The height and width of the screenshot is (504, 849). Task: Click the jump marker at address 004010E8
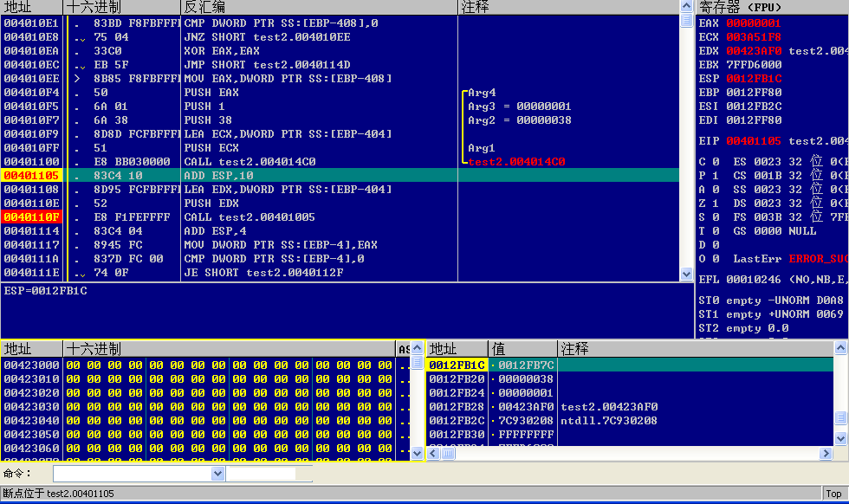coord(80,37)
